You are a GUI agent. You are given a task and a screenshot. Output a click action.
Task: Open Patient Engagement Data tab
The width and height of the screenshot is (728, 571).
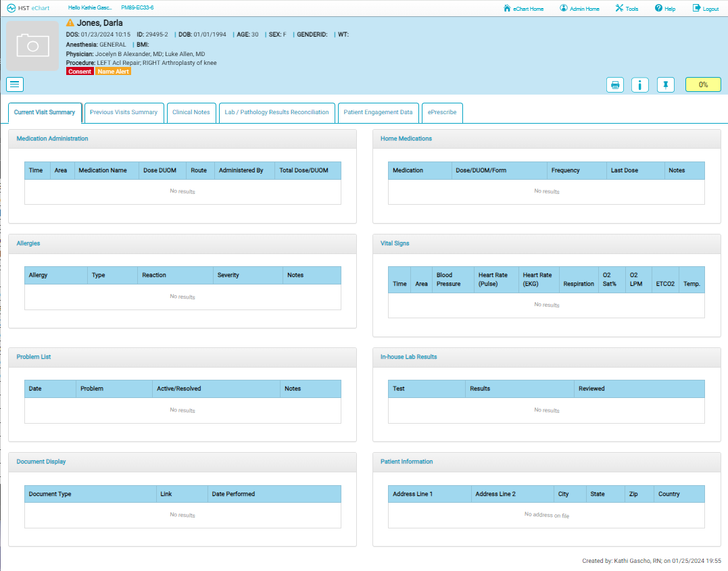(x=378, y=112)
